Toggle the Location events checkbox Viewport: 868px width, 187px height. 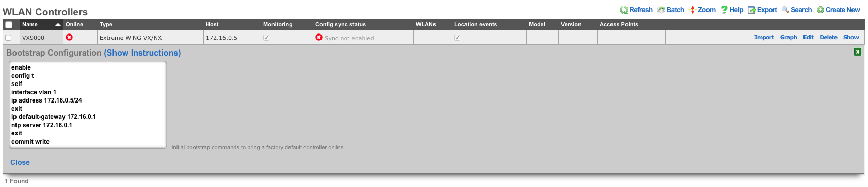pos(457,38)
